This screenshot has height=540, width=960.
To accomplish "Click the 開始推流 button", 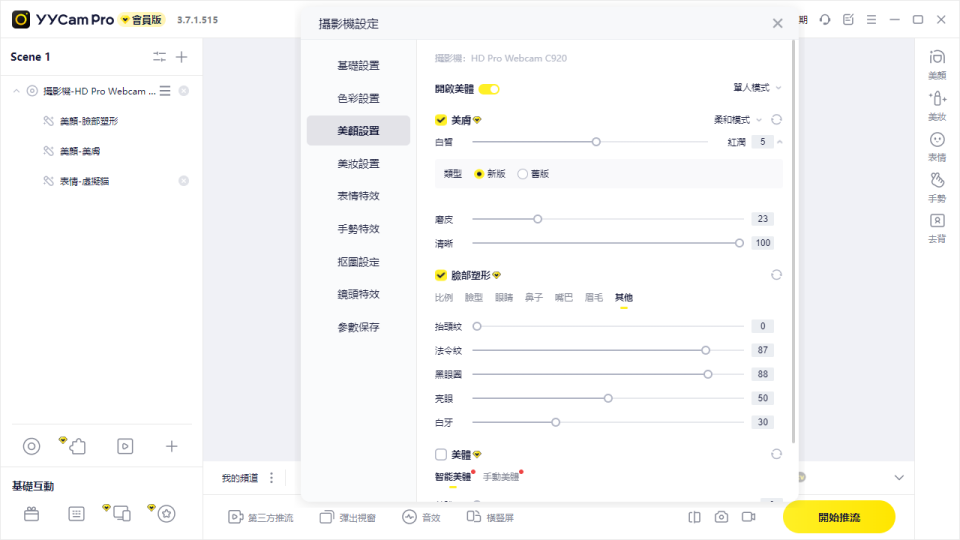I will [838, 517].
